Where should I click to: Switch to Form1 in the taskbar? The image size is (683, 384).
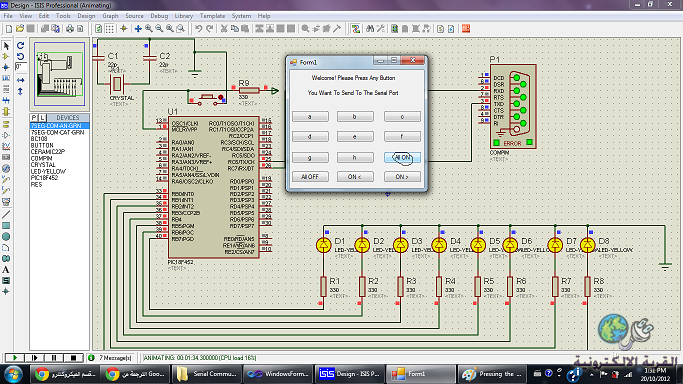click(420, 374)
